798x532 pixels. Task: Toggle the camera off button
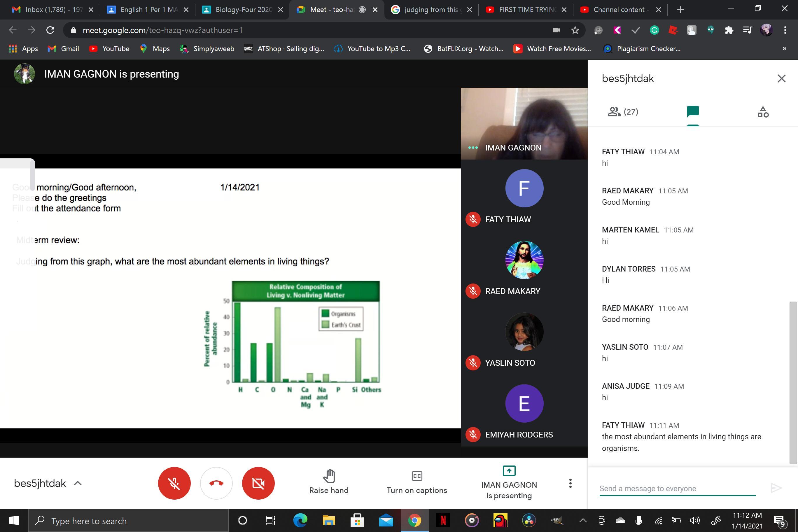coord(258,483)
